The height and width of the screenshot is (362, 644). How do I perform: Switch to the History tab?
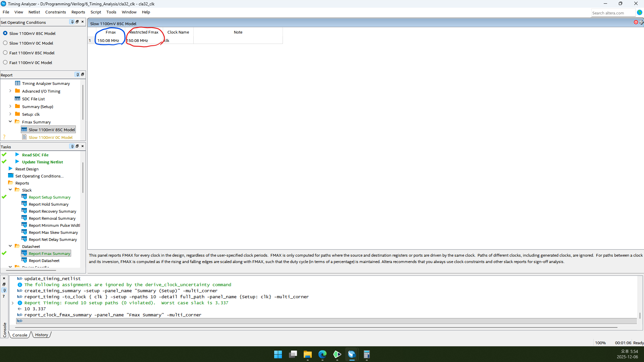tap(42, 335)
